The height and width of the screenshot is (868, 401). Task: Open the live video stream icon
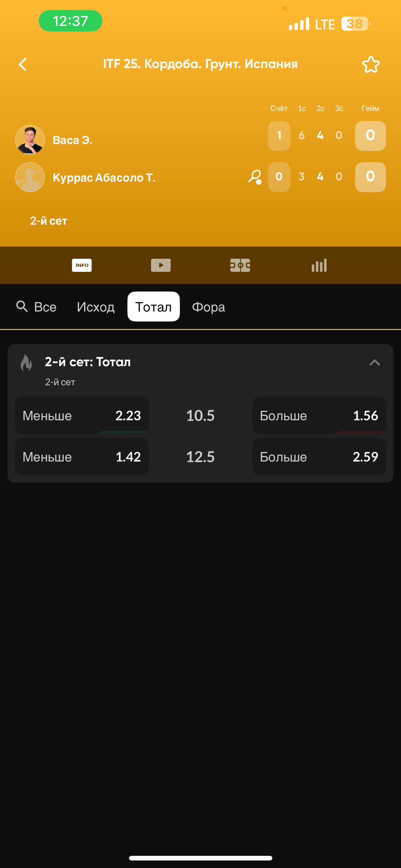[x=161, y=265]
